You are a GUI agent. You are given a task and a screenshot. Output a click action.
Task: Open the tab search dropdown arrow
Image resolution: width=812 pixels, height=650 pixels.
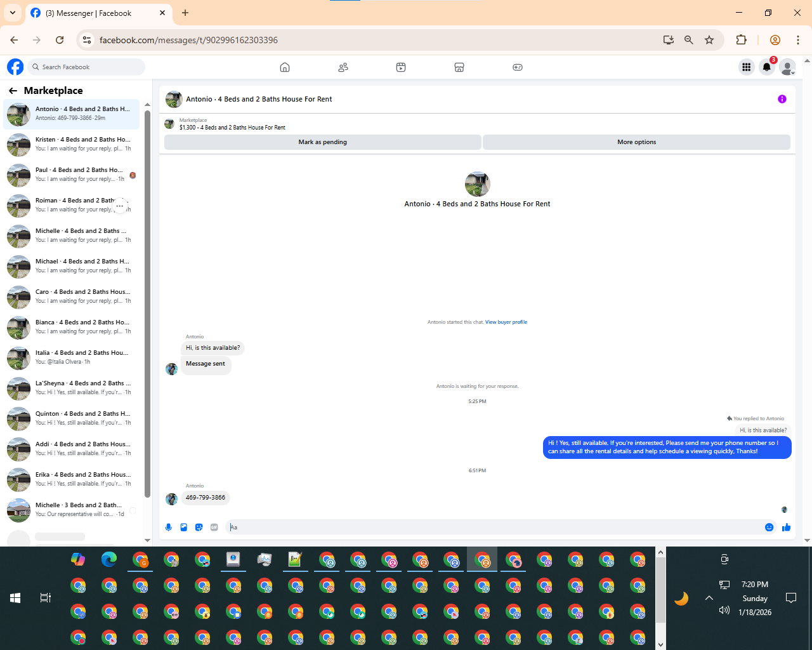[13, 13]
